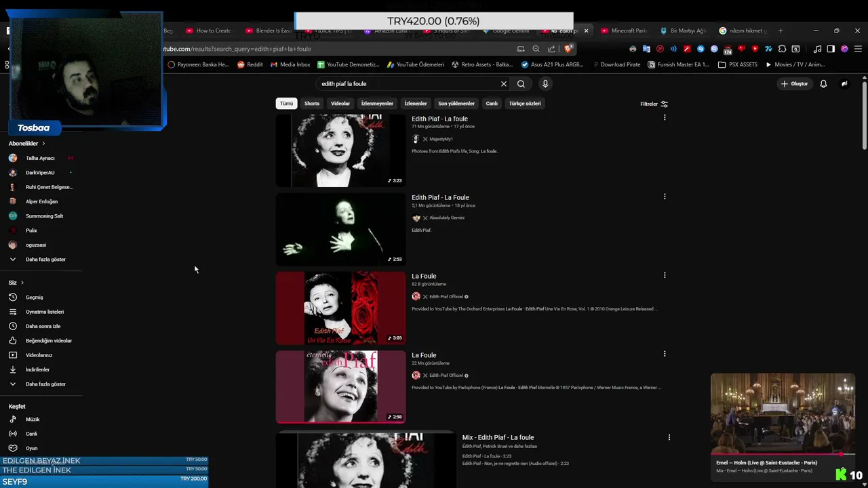
Task: Open the 2:53 Edith Piaf - La Foule thumbnail
Action: tap(340, 229)
